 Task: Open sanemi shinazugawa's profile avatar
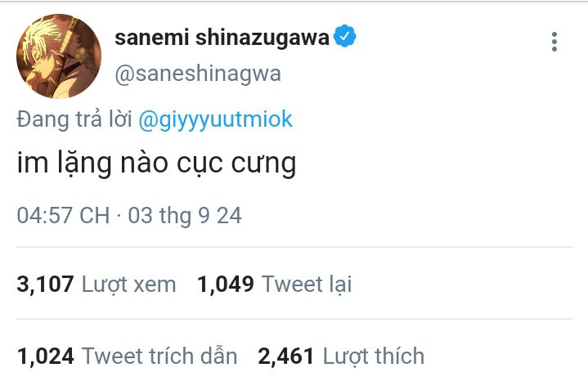pos(59,56)
